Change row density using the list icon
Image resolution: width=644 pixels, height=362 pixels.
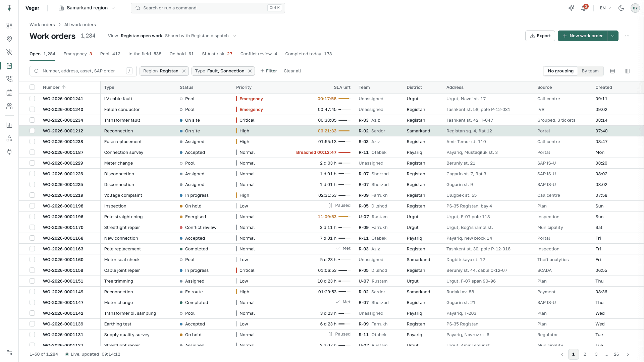pos(612,71)
